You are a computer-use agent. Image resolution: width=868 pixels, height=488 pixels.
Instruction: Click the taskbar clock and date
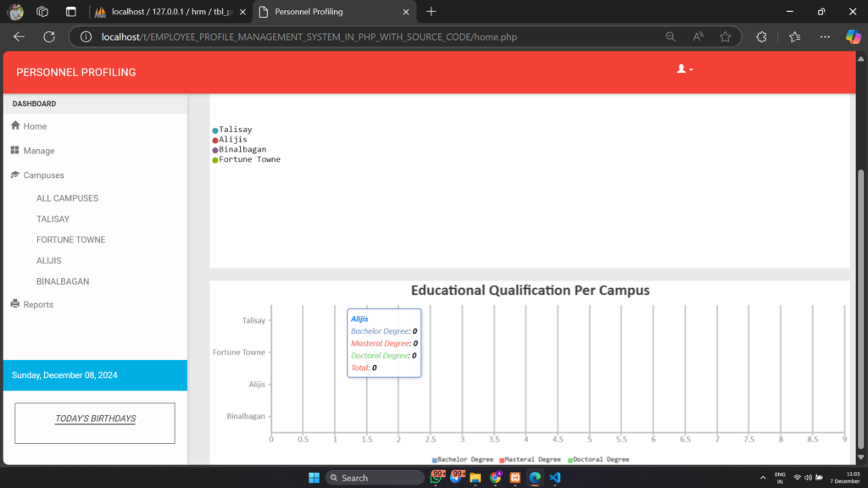pos(845,478)
